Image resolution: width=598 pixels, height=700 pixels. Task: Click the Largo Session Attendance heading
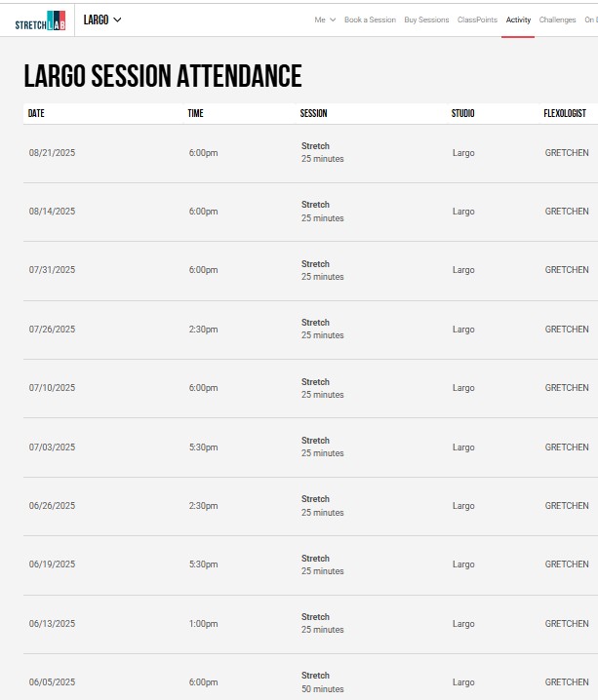coord(162,76)
